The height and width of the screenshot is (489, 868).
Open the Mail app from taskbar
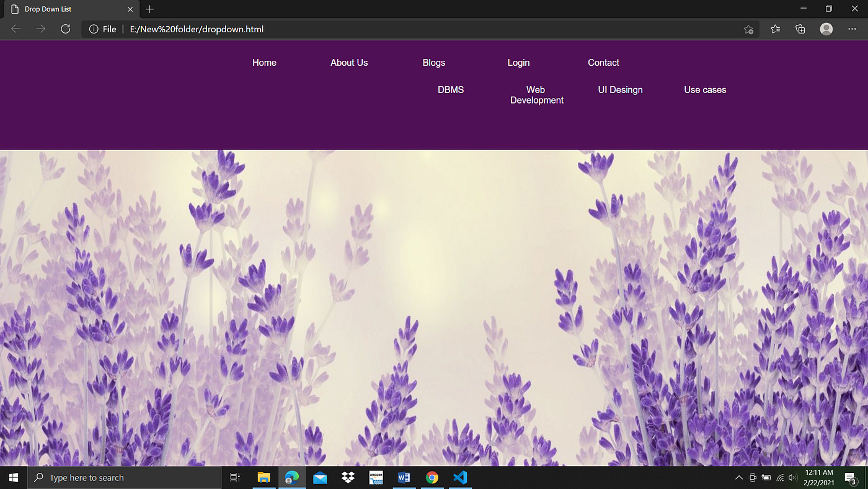(320, 478)
